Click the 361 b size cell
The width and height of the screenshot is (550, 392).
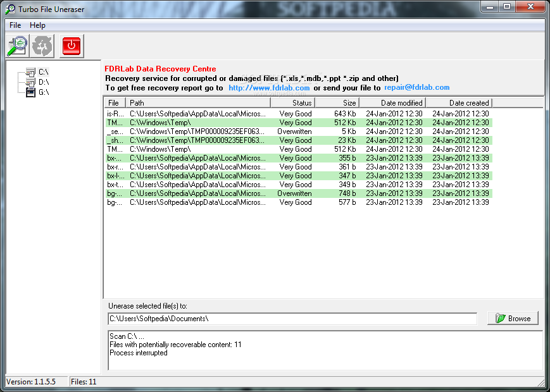pyautogui.click(x=347, y=167)
